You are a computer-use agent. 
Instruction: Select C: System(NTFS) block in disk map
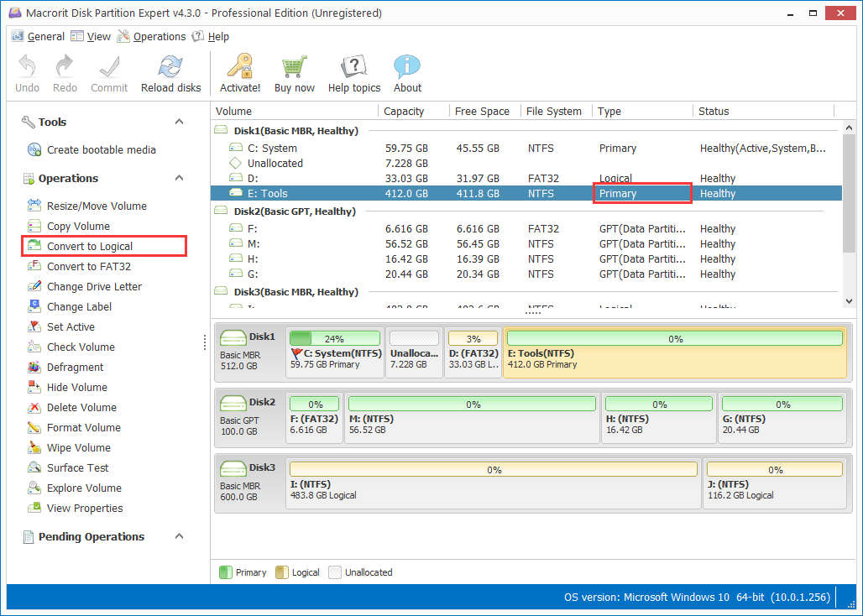pos(335,353)
